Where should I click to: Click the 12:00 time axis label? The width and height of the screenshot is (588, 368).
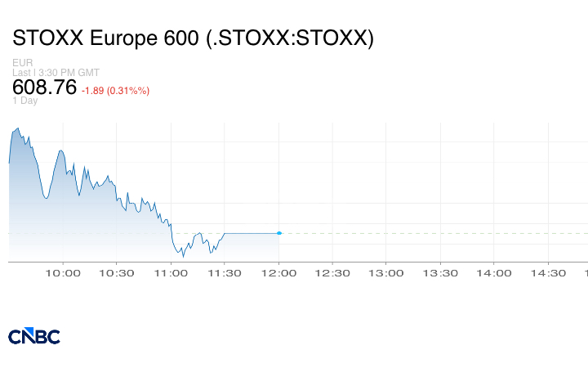pos(278,273)
